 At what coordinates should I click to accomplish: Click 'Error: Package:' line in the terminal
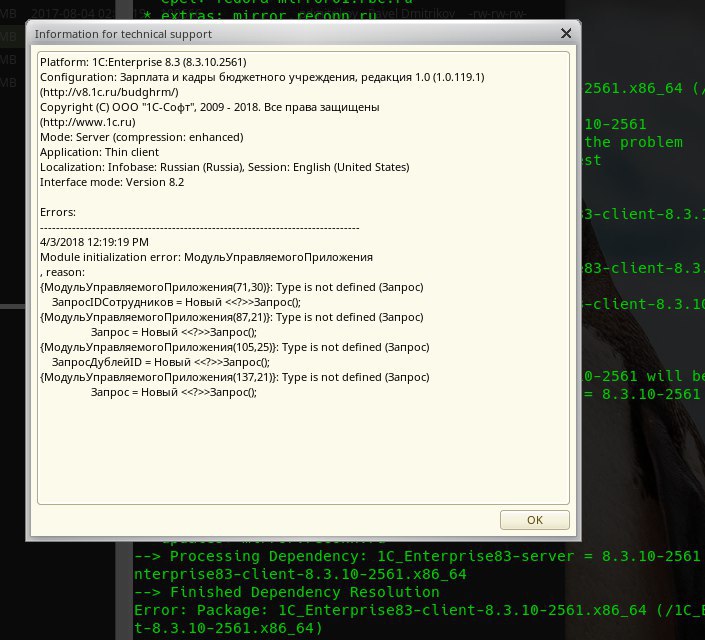(x=419, y=610)
